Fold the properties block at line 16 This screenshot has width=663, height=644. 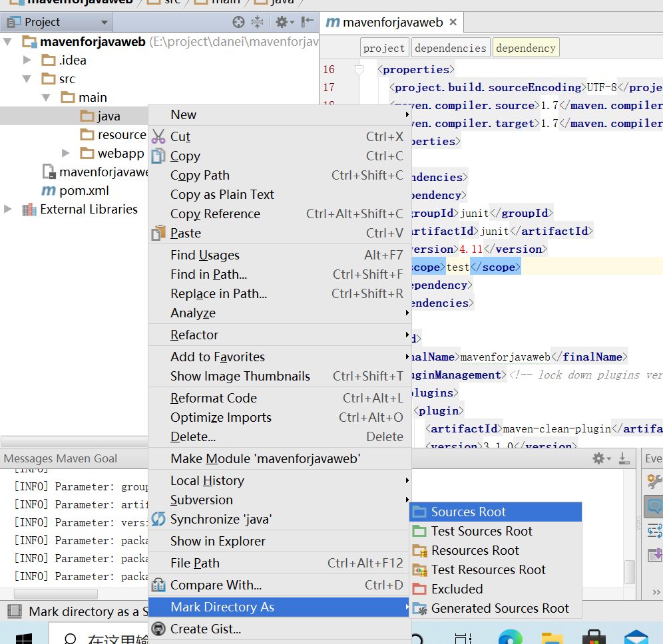359,69
